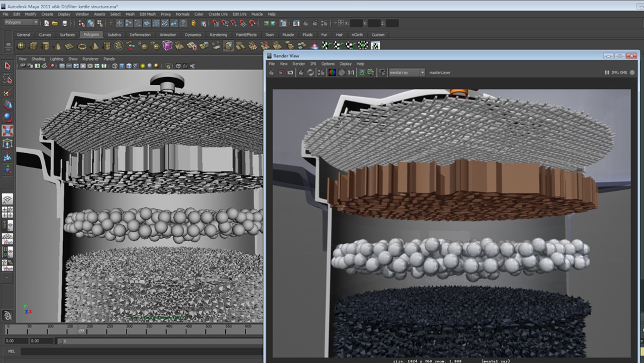Toggle wireframe shading cube in viewport panel
This screenshot has width=644, height=363.
115,66
